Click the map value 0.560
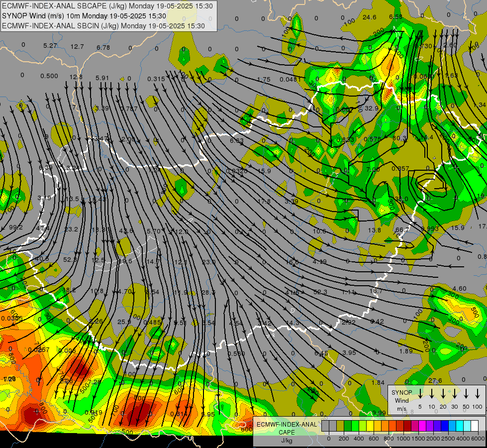This screenshot has height=448, width=487. point(236,353)
